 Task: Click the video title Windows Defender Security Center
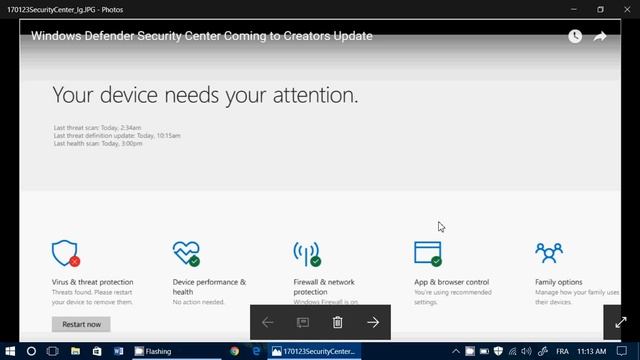tap(202, 36)
